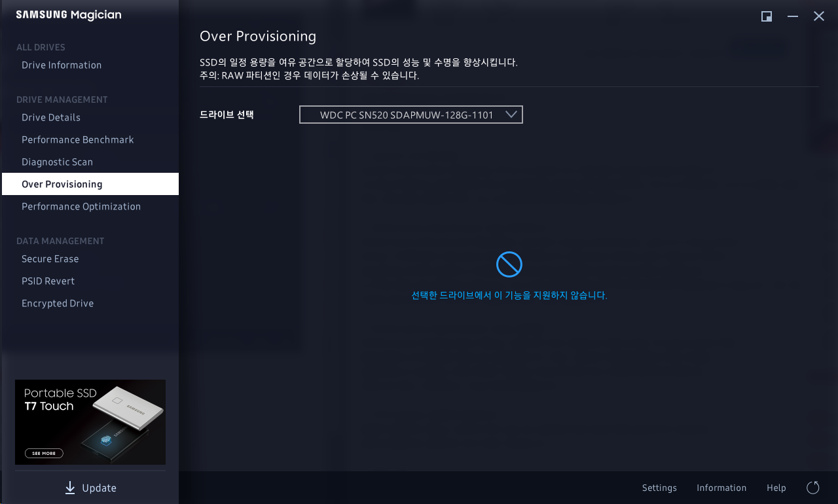
Task: Click the Update button
Action: coord(90,488)
